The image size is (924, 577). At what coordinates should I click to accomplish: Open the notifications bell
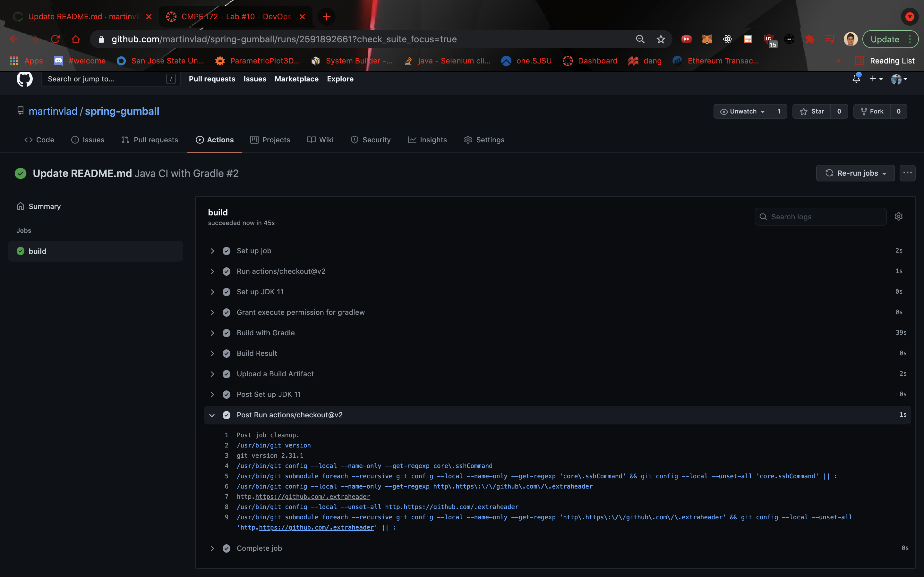click(x=856, y=79)
